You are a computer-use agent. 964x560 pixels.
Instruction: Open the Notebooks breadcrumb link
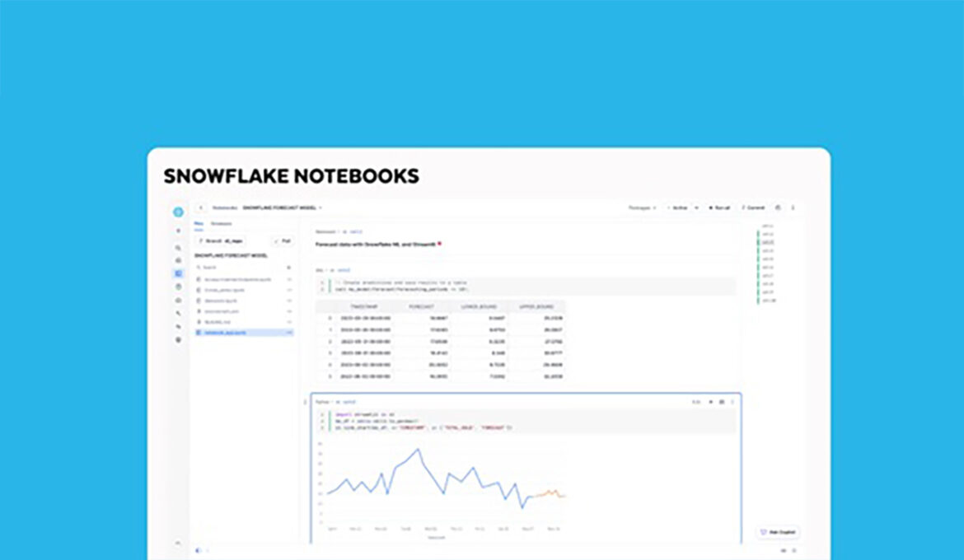[x=224, y=208]
